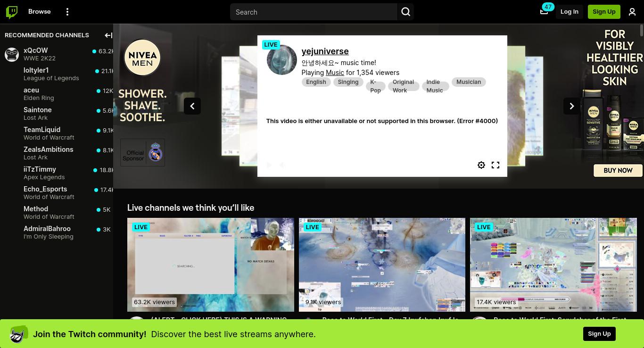Viewport: 644px width, 348px height.
Task: Click the Twitch mascot icon in the banner
Action: 18,334
